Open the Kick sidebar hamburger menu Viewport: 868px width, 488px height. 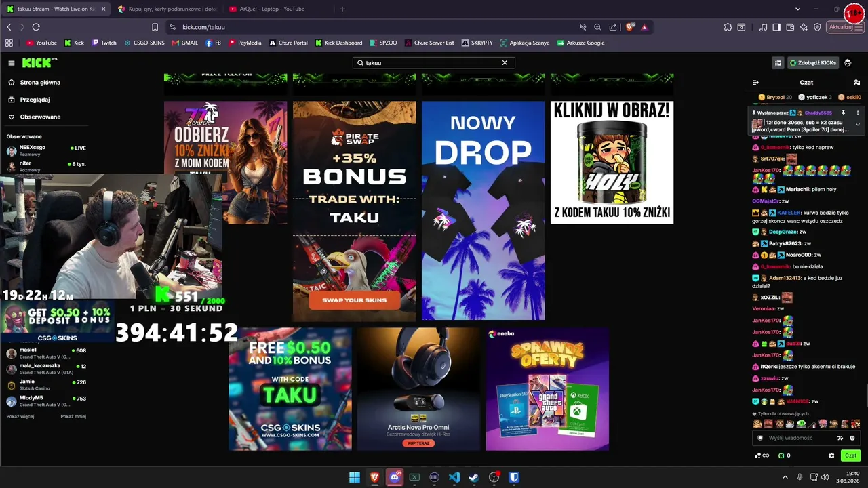tap(12, 63)
